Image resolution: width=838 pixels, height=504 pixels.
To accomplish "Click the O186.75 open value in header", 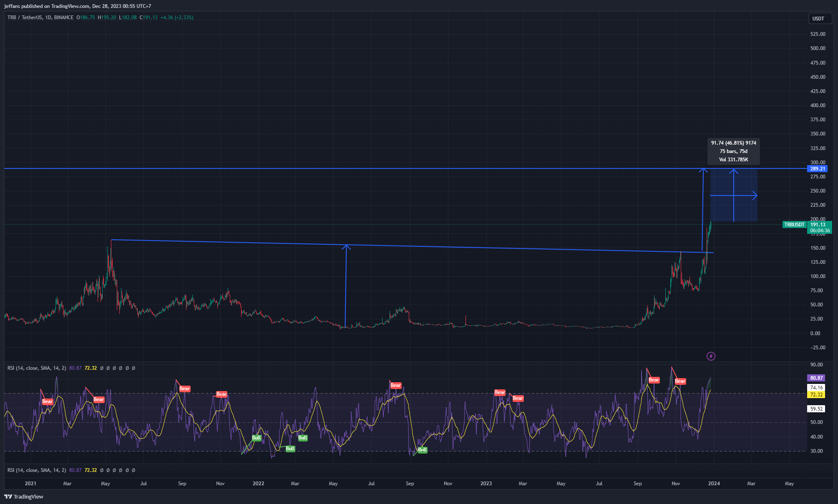I will pyautogui.click(x=86, y=18).
